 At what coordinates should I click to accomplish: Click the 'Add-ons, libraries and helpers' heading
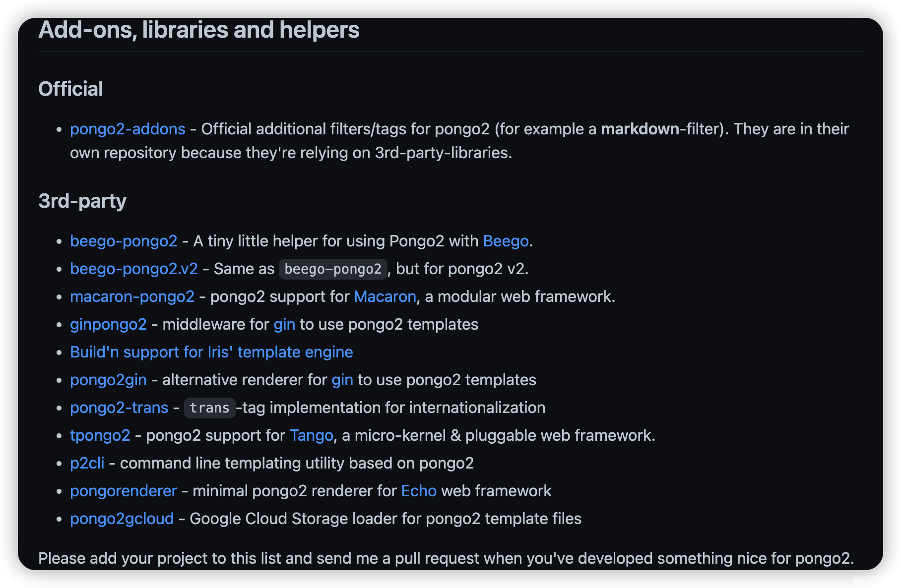(199, 30)
